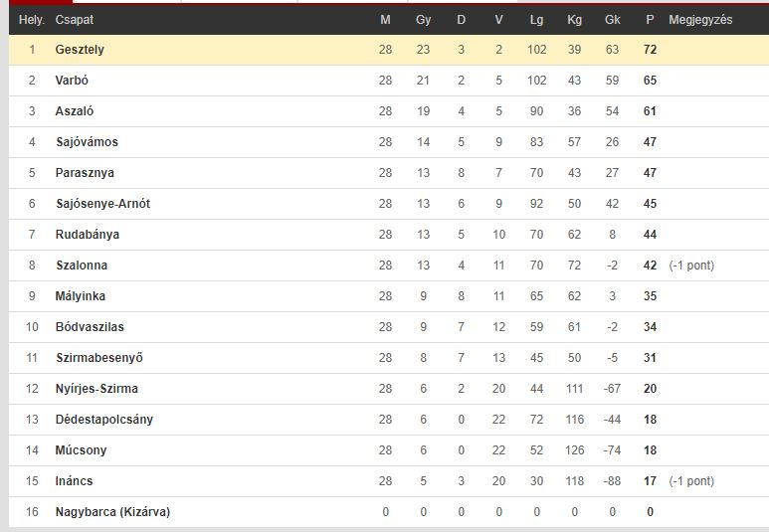Click the Bódvaszilas team entry

[90, 327]
